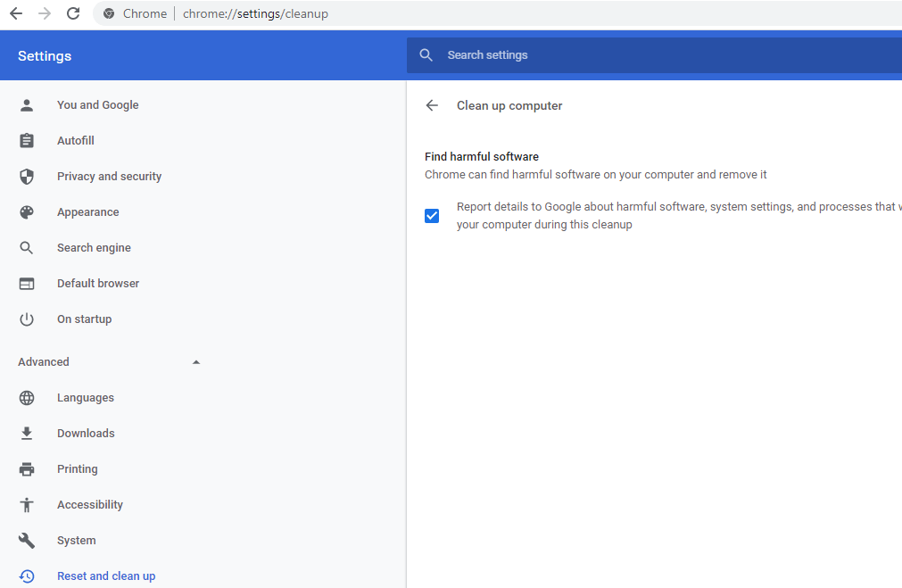Select the You and Google profile icon
This screenshot has height=588, width=902.
(27, 104)
